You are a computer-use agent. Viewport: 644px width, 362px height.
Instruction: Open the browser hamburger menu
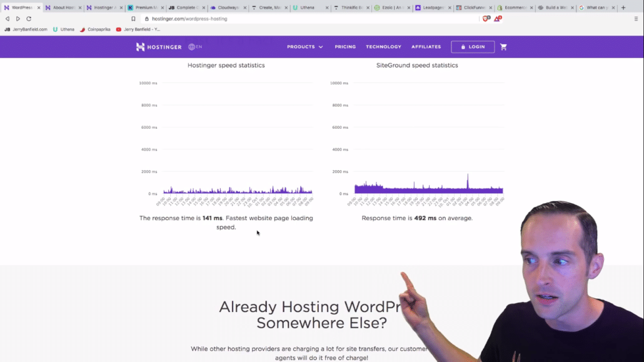636,19
